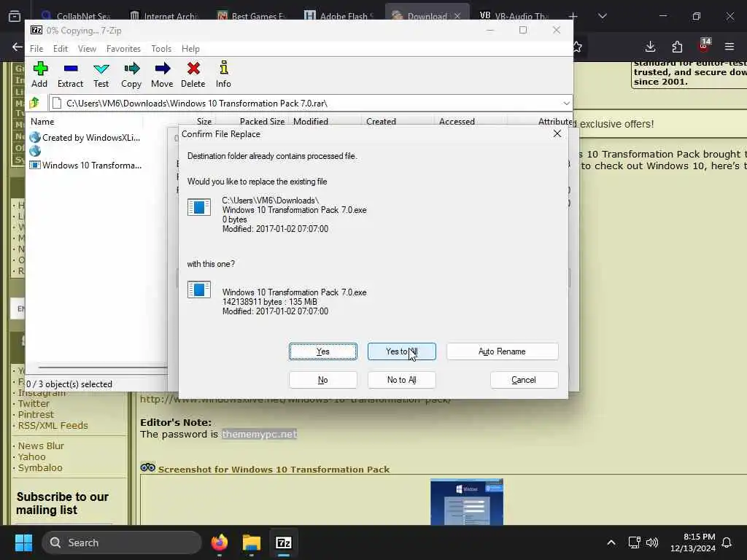This screenshot has height=560, width=747.
Task: Open a new Firefox tab
Action: pos(573,16)
